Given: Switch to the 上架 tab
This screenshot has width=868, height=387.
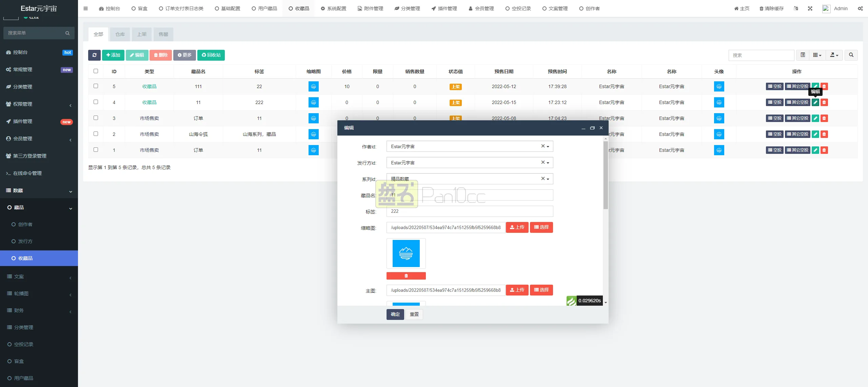Looking at the screenshot, I should pyautogui.click(x=142, y=34).
